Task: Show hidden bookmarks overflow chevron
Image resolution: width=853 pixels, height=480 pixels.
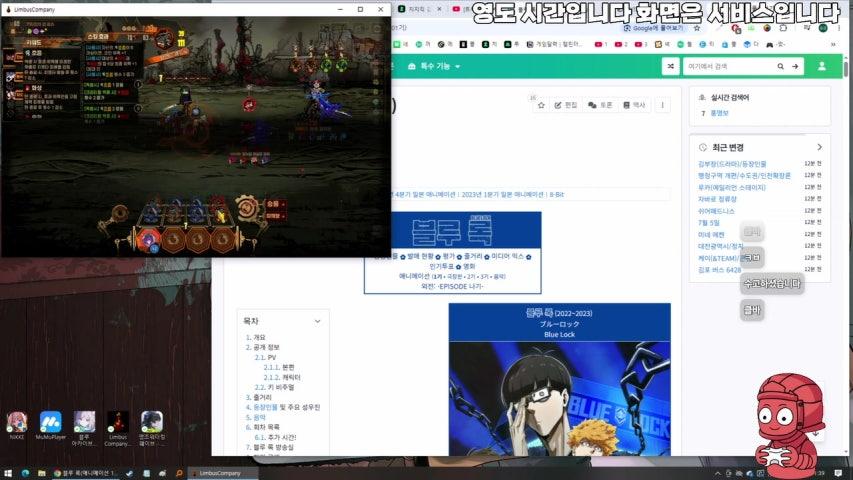Action: point(833,44)
